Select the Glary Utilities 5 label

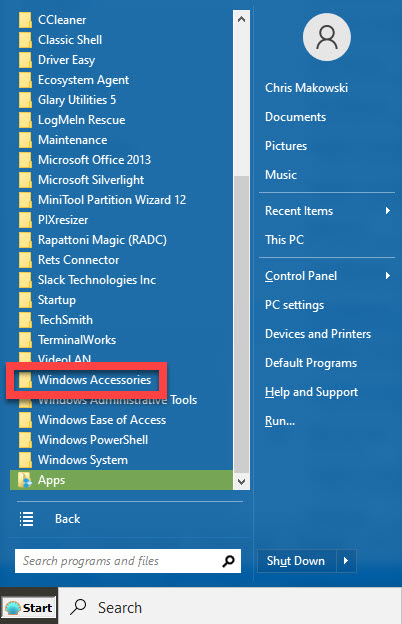[x=77, y=100]
